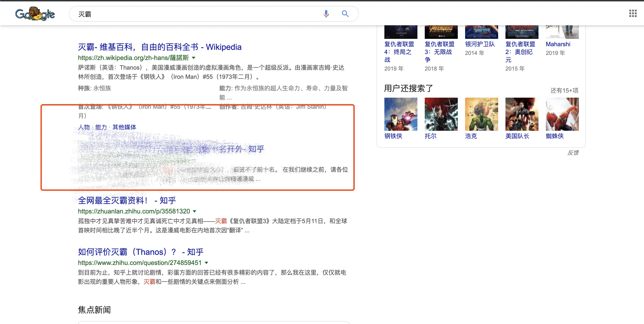Click the Thor character thumbnail
Screen dimensions: 644x324
441,114
